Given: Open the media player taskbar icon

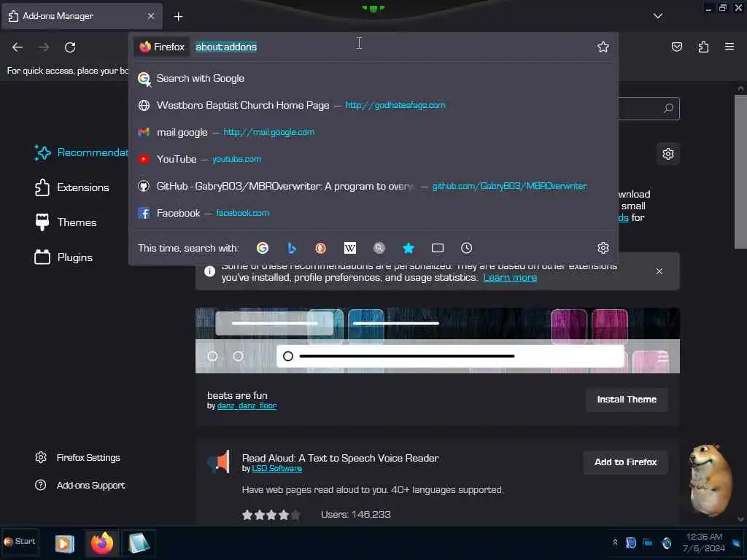Looking at the screenshot, I should [x=64, y=543].
